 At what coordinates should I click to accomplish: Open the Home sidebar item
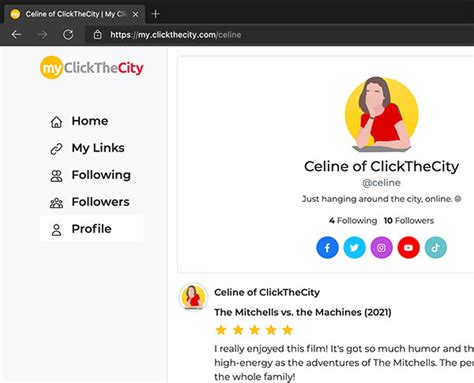92,121
